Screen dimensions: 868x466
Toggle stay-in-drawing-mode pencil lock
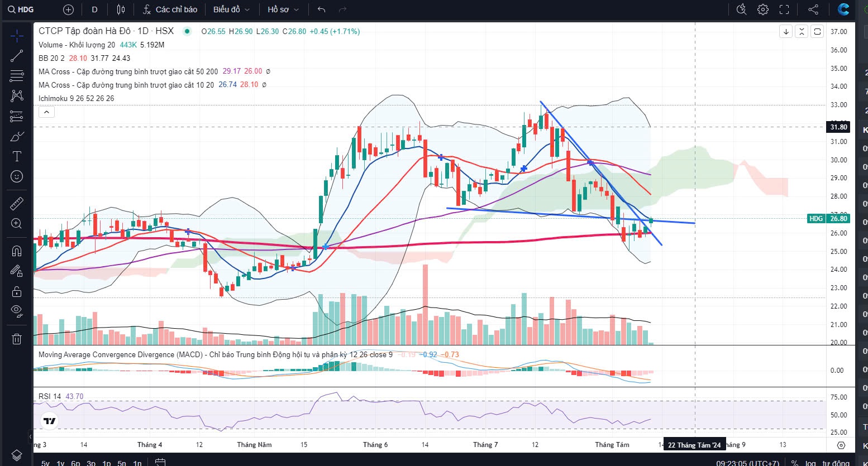point(17,271)
